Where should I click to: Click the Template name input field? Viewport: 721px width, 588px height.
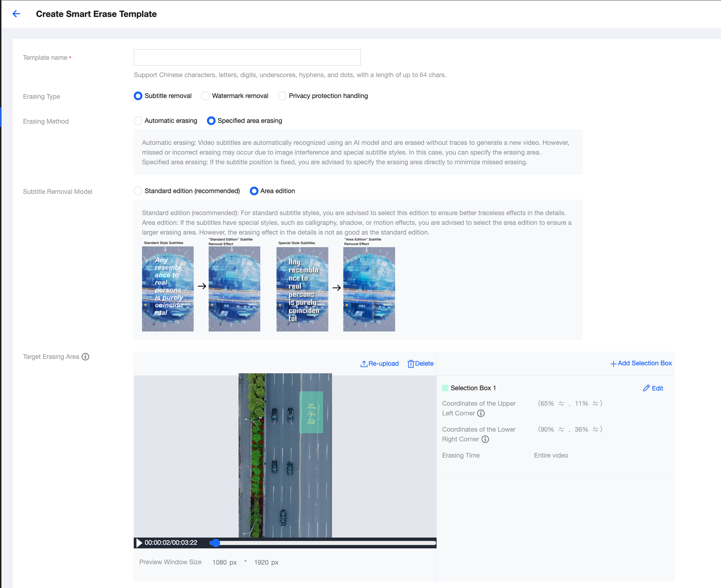click(x=247, y=58)
